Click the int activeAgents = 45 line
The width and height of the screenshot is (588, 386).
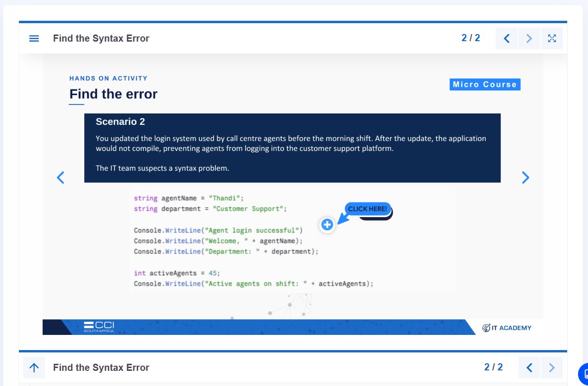(177, 273)
